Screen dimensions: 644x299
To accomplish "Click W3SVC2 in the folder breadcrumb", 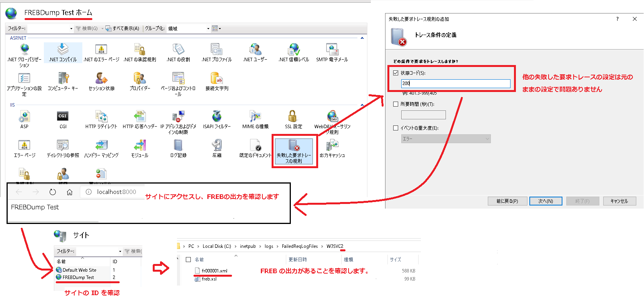I will click(x=335, y=246).
